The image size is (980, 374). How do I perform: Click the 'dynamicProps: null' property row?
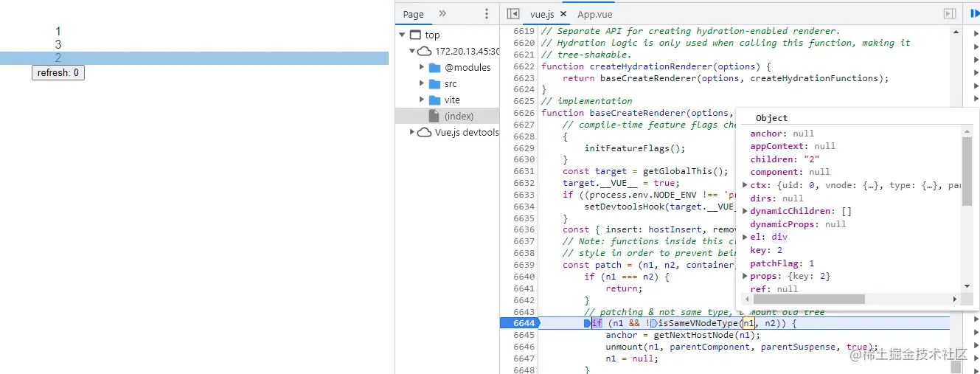pos(798,224)
